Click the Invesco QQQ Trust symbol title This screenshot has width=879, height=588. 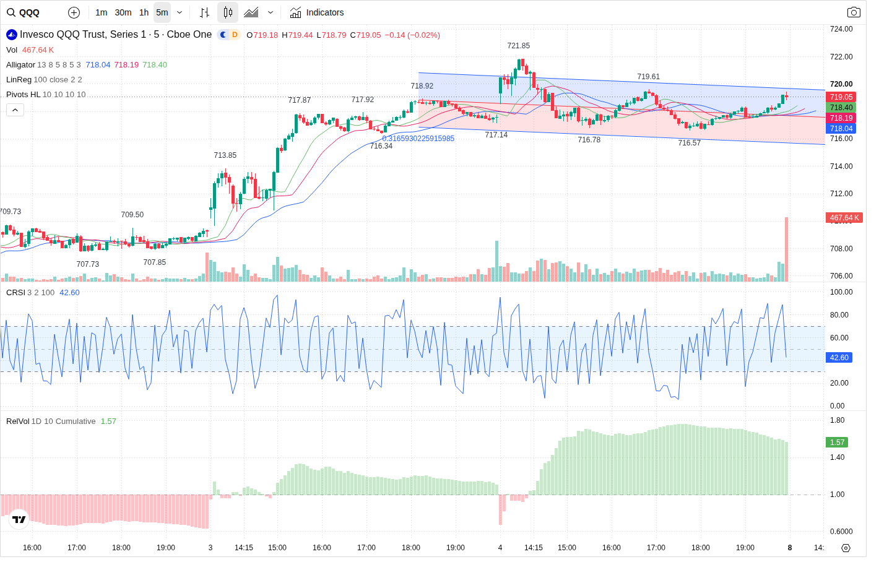[116, 35]
